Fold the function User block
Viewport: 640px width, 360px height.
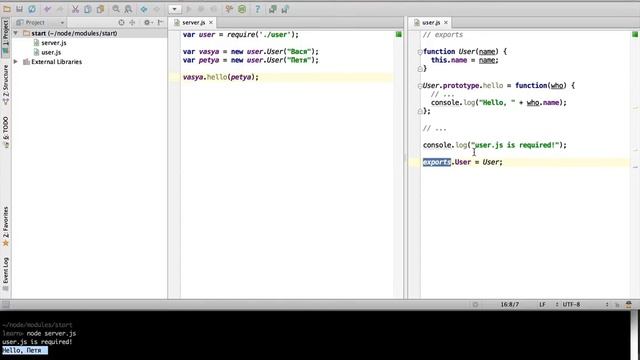tap(420, 52)
